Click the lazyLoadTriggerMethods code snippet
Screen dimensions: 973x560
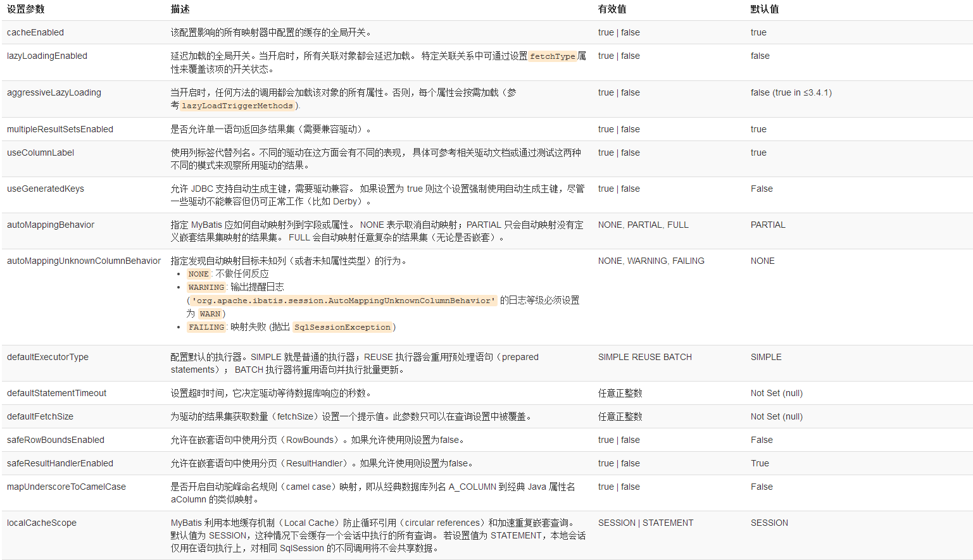coord(237,106)
